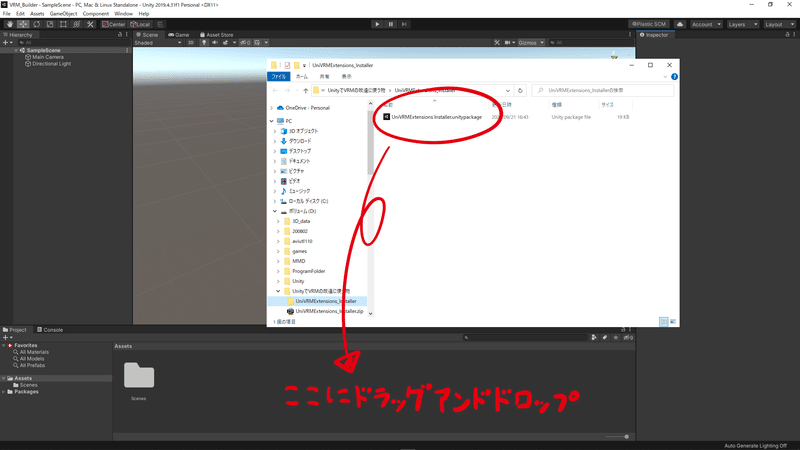This screenshot has width=800, height=450.
Task: Click the Plastic SCM button
Action: point(649,24)
